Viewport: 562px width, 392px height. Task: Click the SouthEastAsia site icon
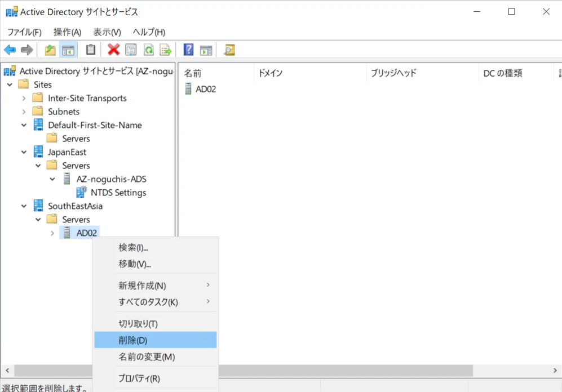tap(38, 206)
